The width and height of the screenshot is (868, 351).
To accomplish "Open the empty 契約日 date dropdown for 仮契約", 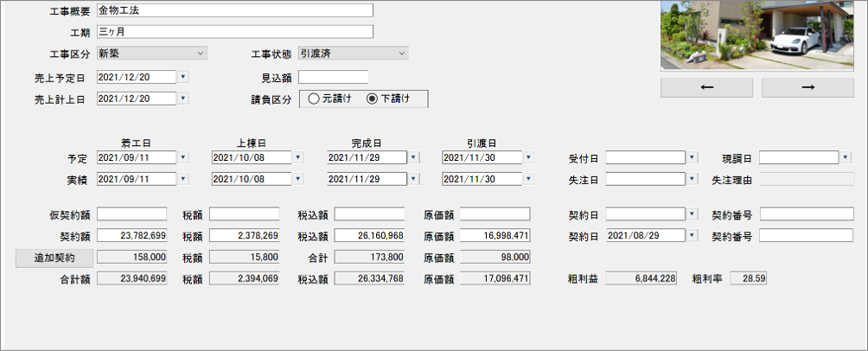I will 692,214.
